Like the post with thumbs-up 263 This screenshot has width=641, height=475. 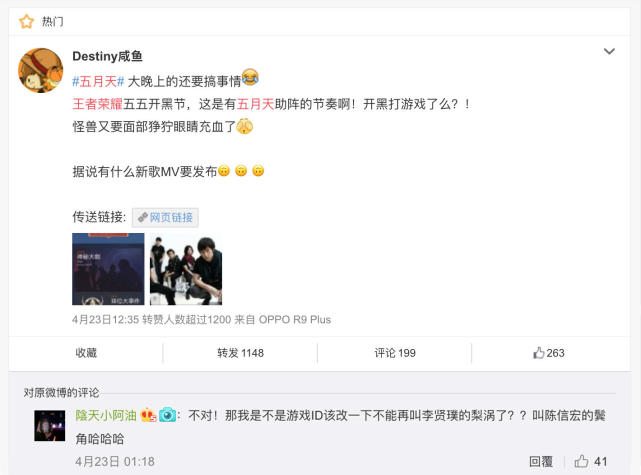pyautogui.click(x=549, y=353)
